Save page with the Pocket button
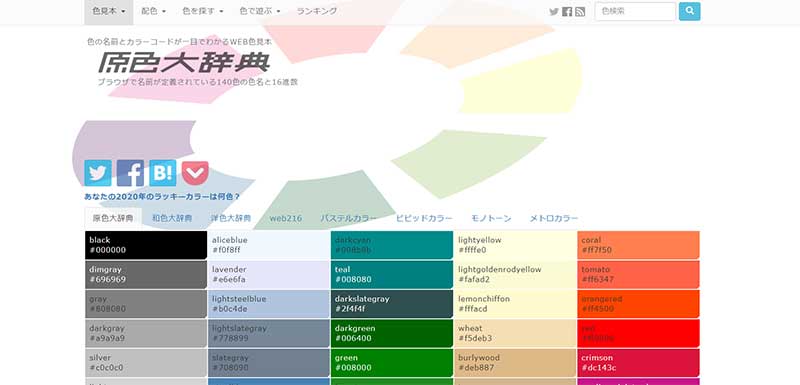The width and height of the screenshot is (800, 385). (x=195, y=173)
